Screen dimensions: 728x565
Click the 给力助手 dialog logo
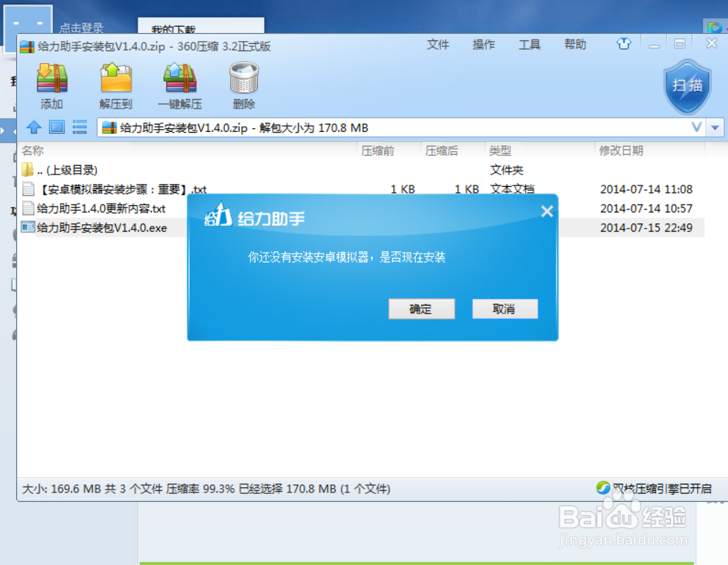point(218,214)
